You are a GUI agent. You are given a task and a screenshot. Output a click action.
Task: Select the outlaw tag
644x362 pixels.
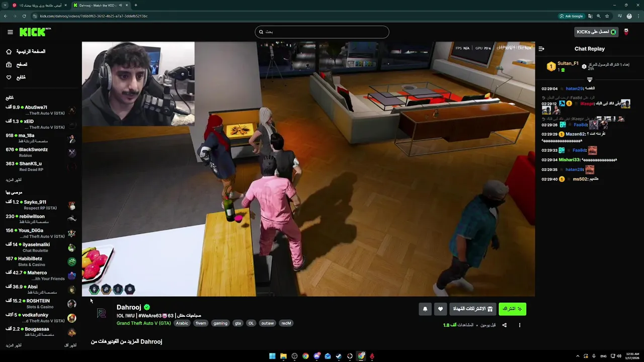pos(268,323)
